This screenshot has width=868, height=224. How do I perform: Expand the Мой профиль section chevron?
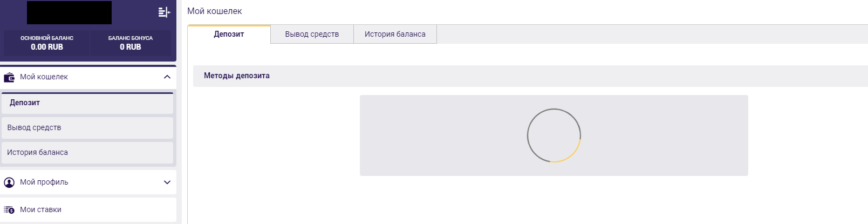pyautogui.click(x=167, y=182)
